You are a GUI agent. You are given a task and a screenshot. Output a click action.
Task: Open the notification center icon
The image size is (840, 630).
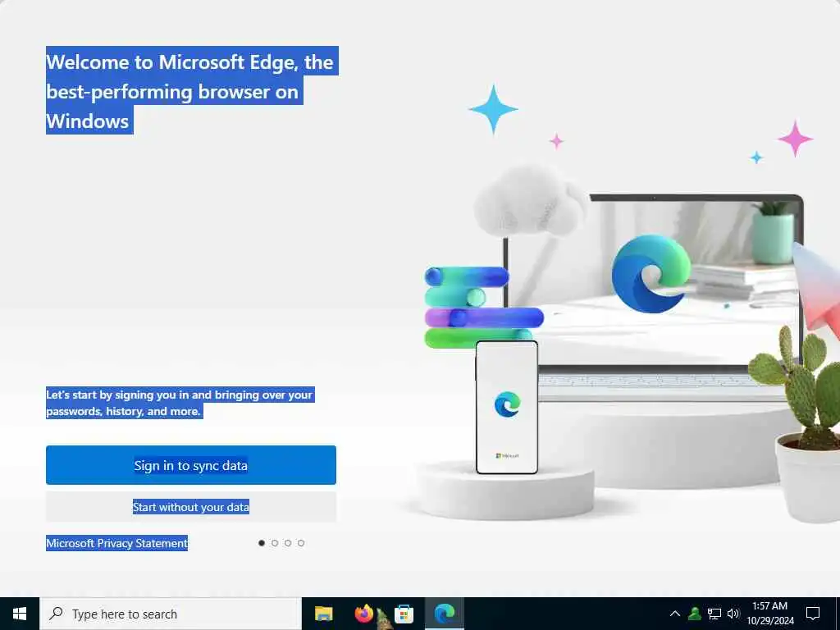[813, 614]
